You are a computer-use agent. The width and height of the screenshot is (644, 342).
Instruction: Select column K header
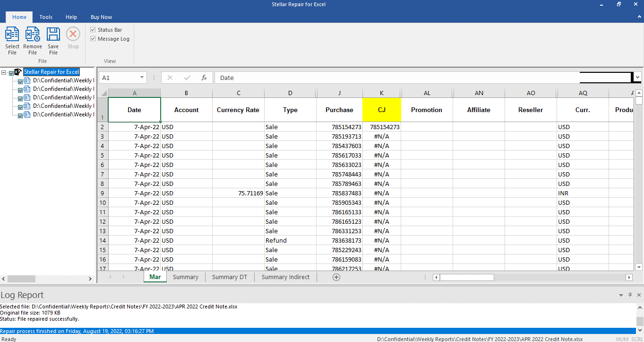382,93
